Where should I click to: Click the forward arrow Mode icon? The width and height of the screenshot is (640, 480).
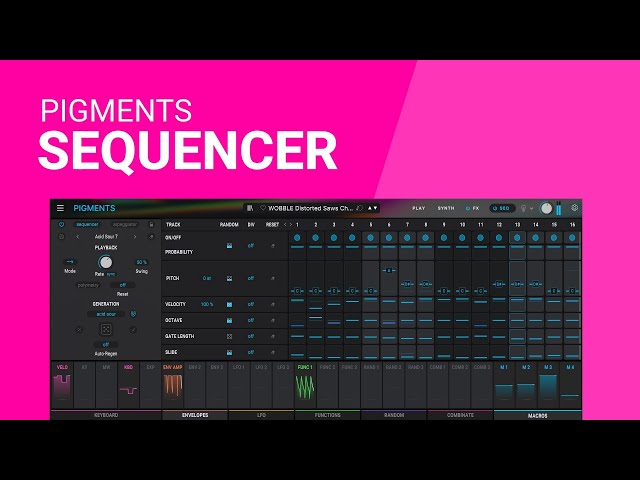point(70,262)
